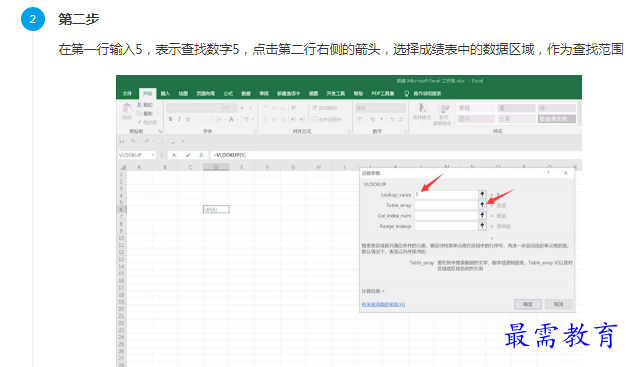This screenshot has height=367, width=626.
Task: Open the font size combo box
Action: [230, 108]
